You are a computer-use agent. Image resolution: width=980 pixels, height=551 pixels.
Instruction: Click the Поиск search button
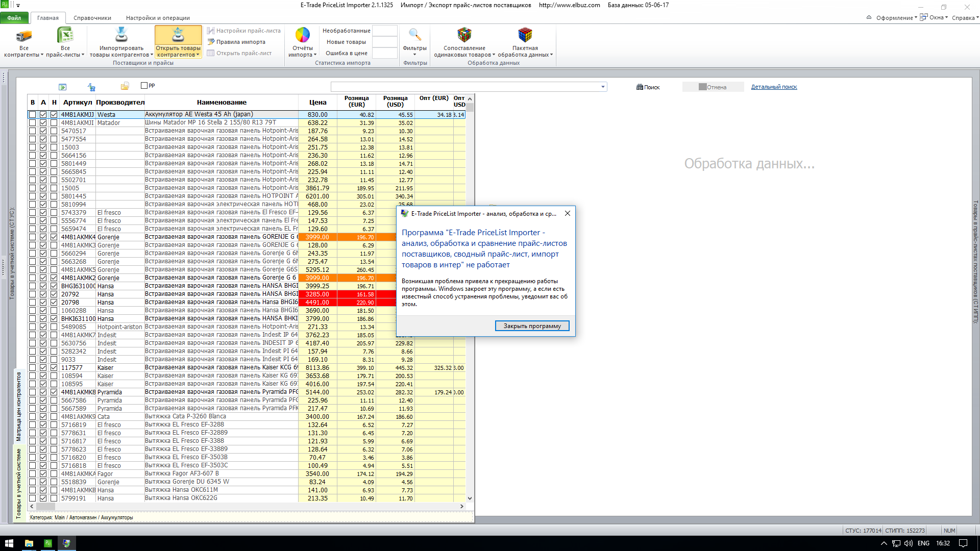pyautogui.click(x=648, y=87)
